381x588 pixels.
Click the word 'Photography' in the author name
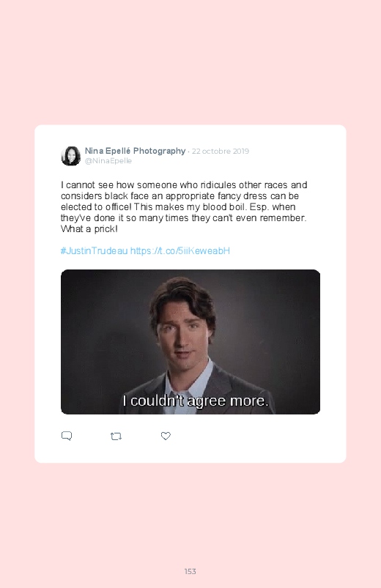(160, 151)
